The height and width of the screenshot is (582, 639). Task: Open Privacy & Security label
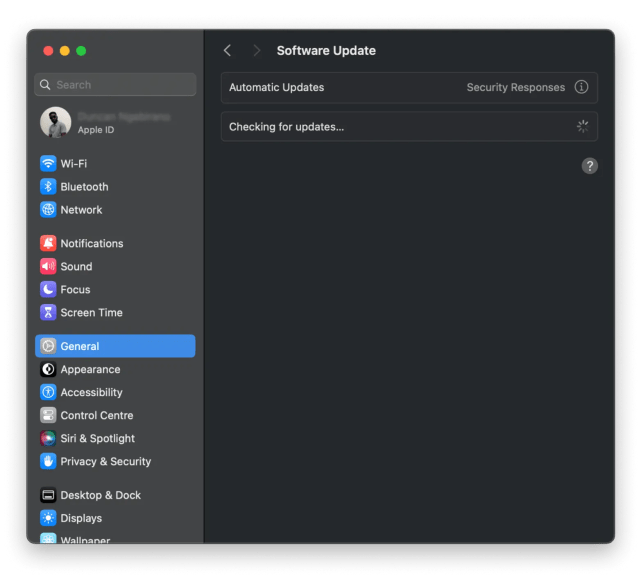(106, 461)
